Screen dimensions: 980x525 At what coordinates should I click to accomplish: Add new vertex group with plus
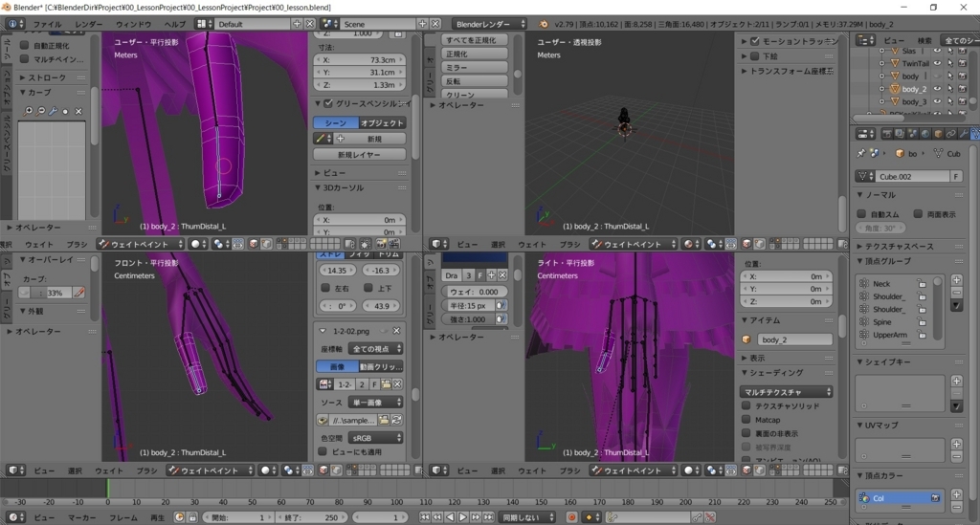pyautogui.click(x=956, y=279)
